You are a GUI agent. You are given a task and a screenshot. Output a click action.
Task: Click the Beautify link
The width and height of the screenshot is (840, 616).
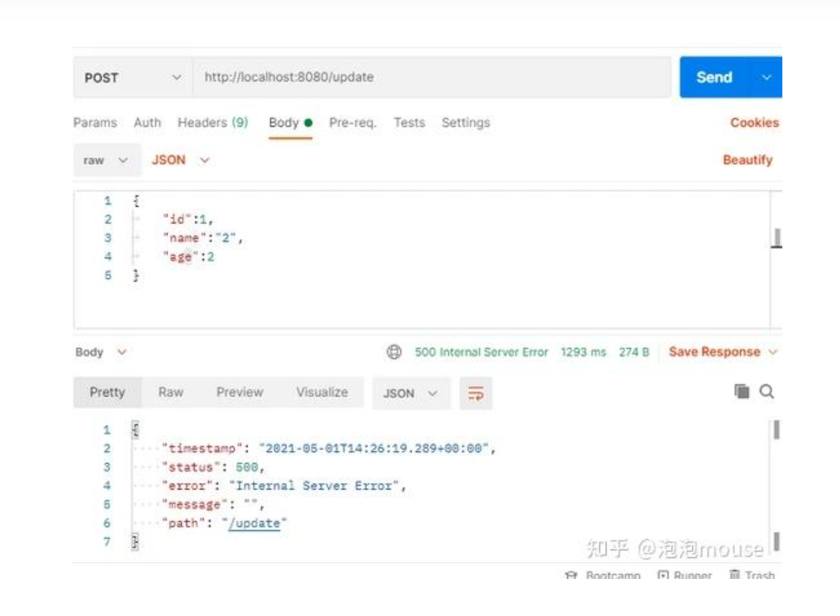(x=748, y=160)
